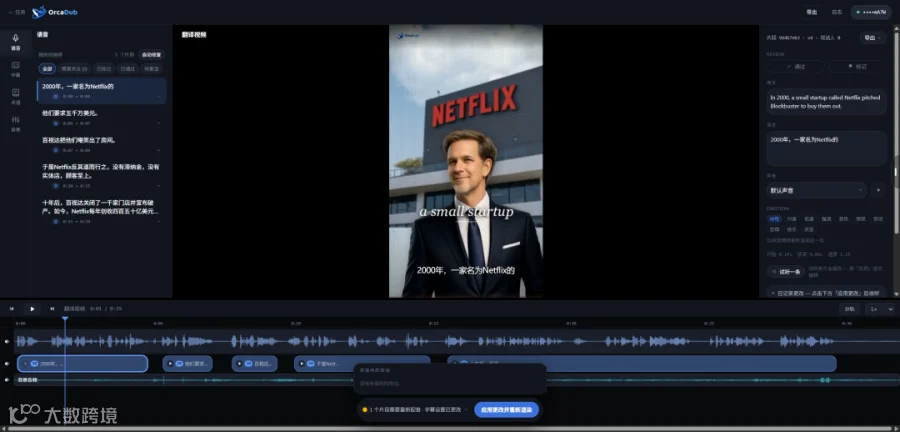The height and width of the screenshot is (432, 900).
Task: Expand chevron of the '百视达把他们' segment
Action: pyautogui.click(x=158, y=150)
